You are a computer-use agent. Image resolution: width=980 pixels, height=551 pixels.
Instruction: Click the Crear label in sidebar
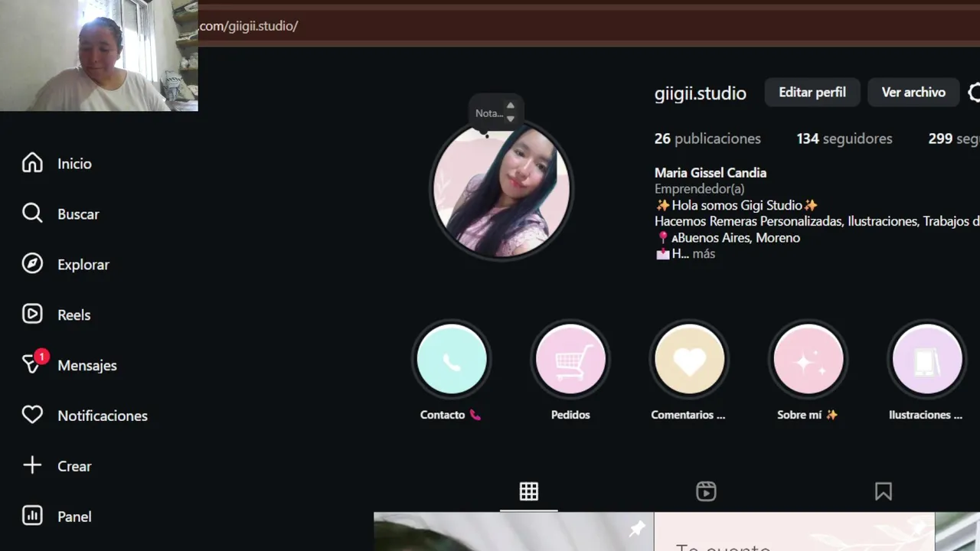click(x=74, y=466)
